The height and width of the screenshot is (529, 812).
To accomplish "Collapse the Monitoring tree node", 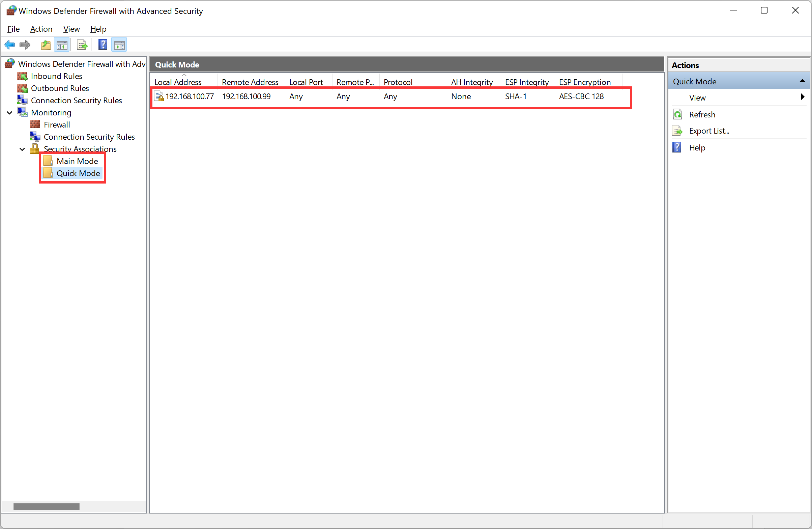I will pyautogui.click(x=9, y=113).
